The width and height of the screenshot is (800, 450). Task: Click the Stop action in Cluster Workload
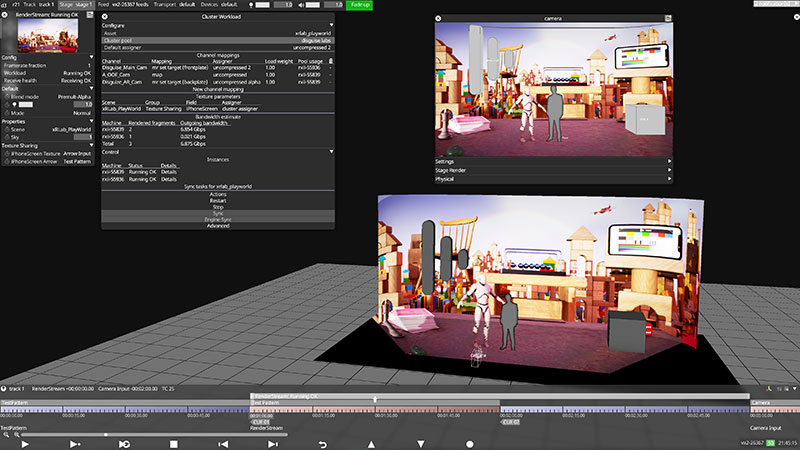click(x=218, y=207)
